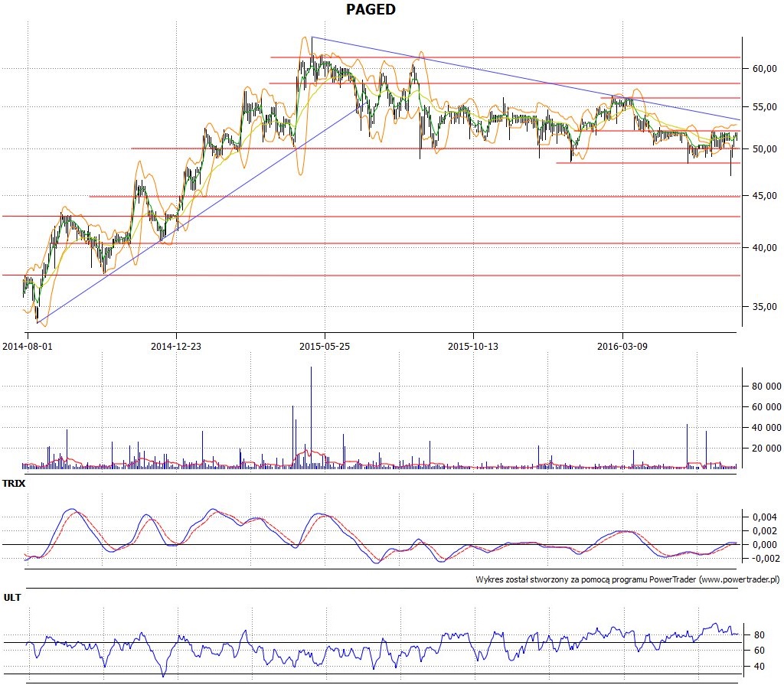
Task: Click the 45,00 price axis label
Action: 765,196
